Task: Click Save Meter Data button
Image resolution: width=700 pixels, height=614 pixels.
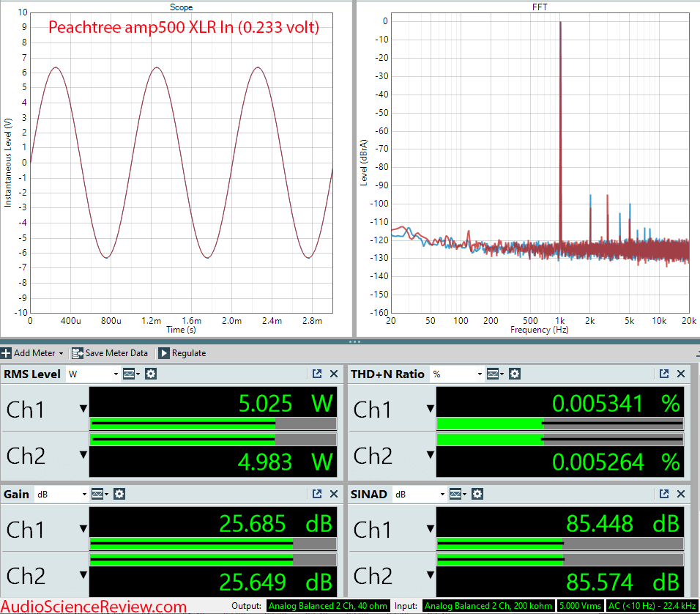Action: [x=110, y=353]
